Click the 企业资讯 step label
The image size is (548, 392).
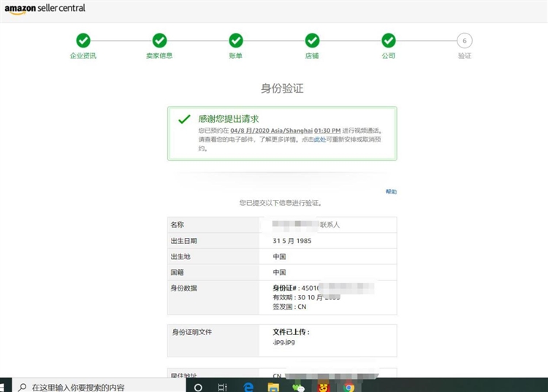83,56
